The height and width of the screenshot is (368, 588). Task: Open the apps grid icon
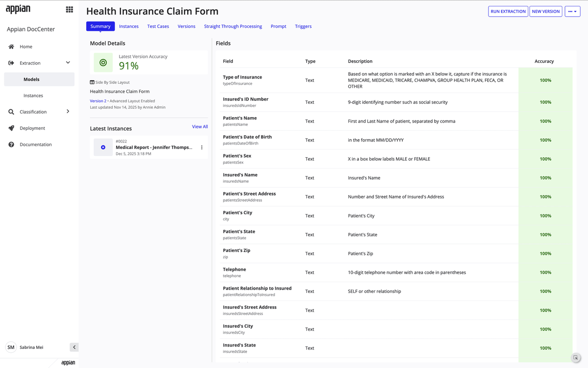coord(70,9)
